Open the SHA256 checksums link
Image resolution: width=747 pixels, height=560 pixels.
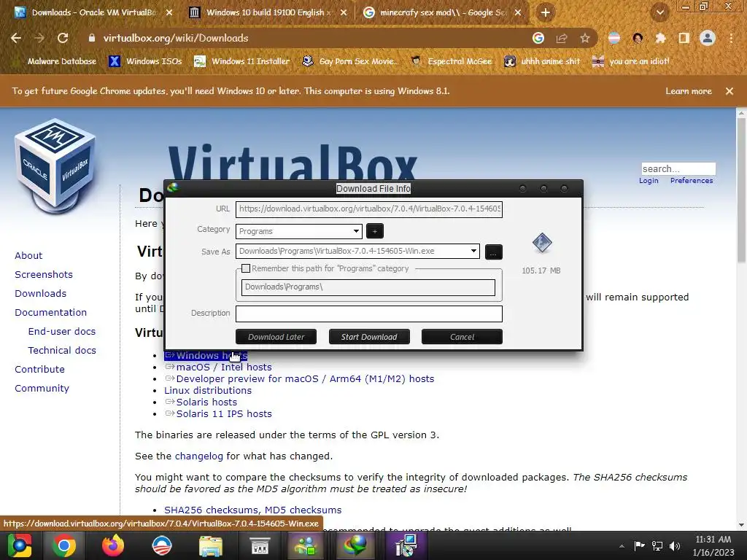pyautogui.click(x=211, y=510)
